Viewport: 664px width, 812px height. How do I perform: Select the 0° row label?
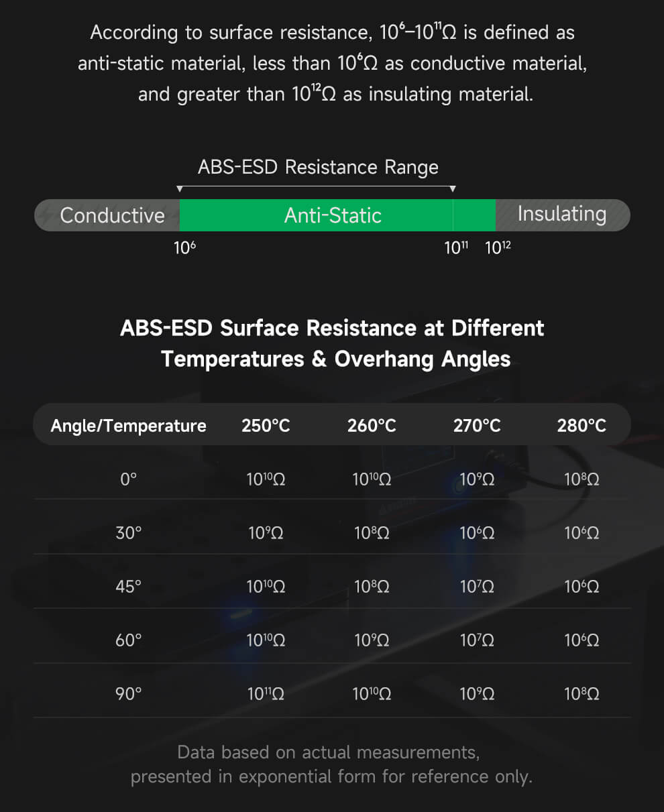point(128,479)
